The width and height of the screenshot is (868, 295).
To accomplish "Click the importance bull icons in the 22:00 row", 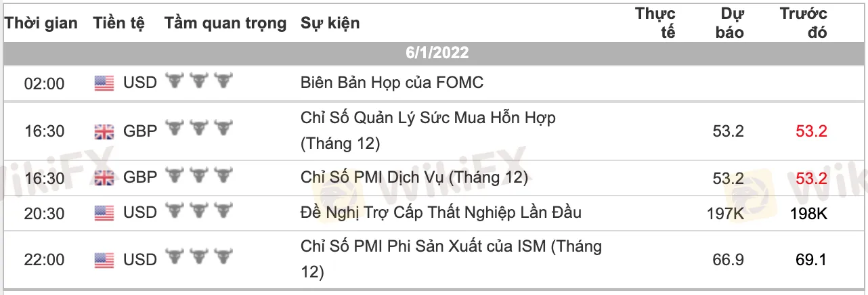I will coord(199,259).
